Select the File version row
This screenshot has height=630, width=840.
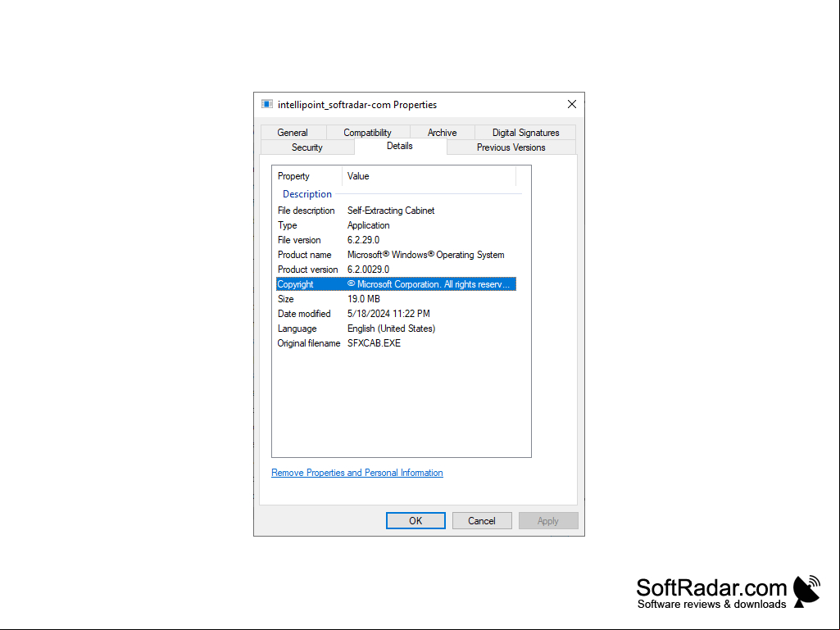[x=396, y=240]
